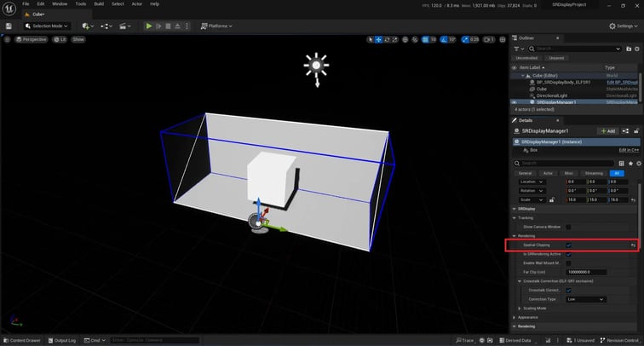
Task: Open the Window menu
Action: point(60,3)
